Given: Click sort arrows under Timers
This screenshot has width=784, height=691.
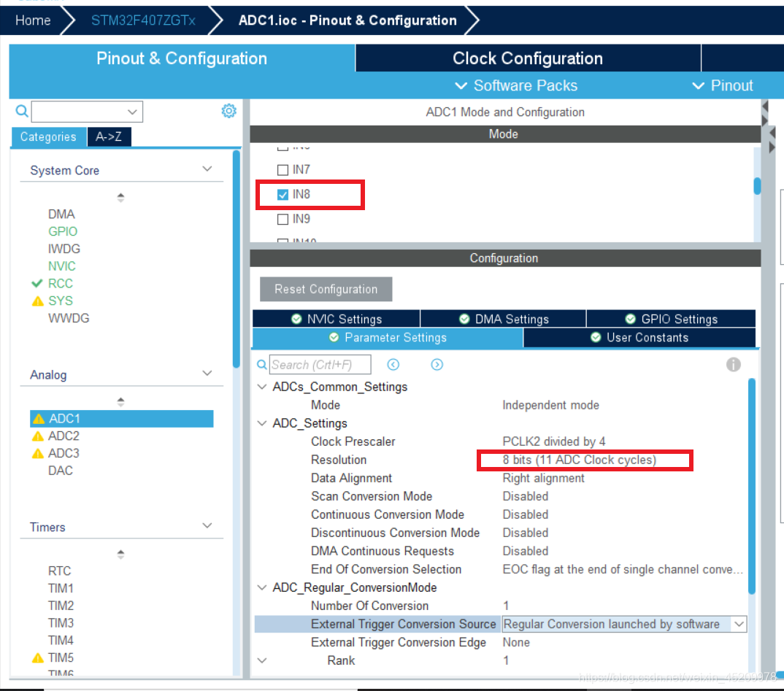Looking at the screenshot, I should coord(120,554).
